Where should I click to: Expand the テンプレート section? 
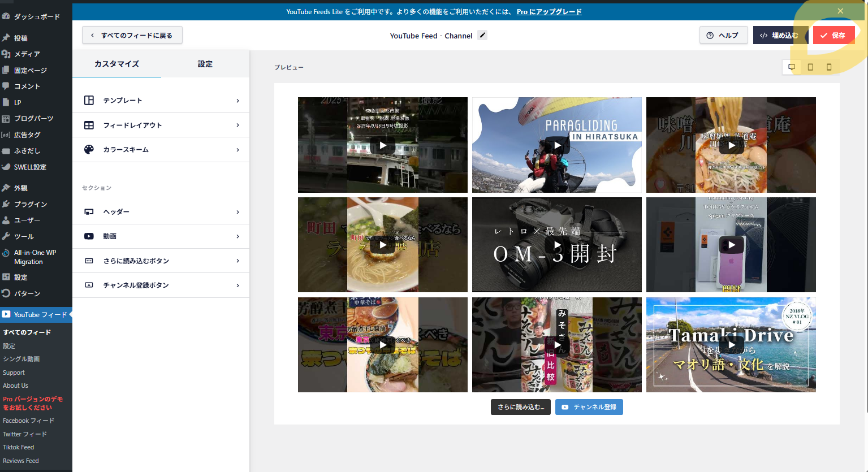pyautogui.click(x=161, y=101)
